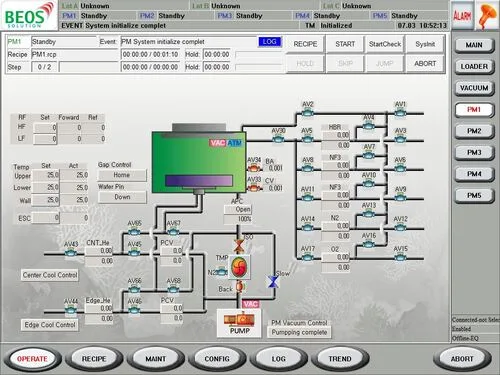The image size is (500, 375).
Task: Click the StartCheck button
Action: click(x=385, y=44)
